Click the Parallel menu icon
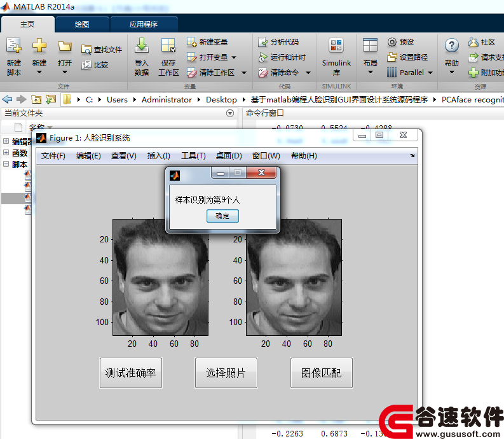The height and width of the screenshot is (439, 504). 392,73
